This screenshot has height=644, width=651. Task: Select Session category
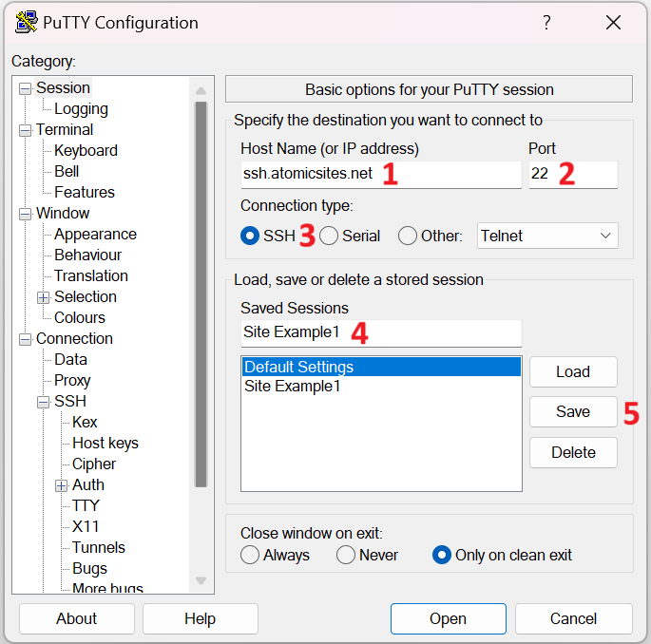tap(63, 88)
